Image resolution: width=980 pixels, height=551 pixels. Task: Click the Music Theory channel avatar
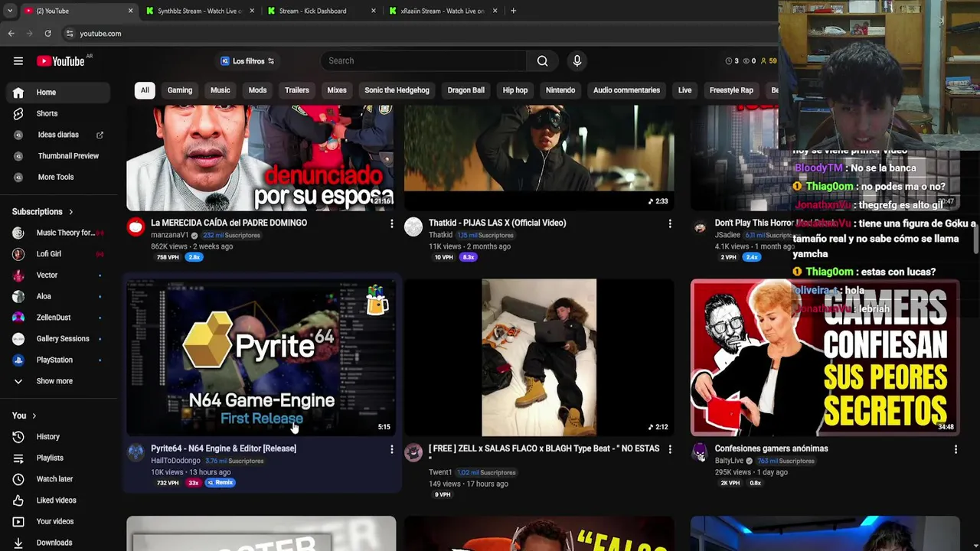18,233
